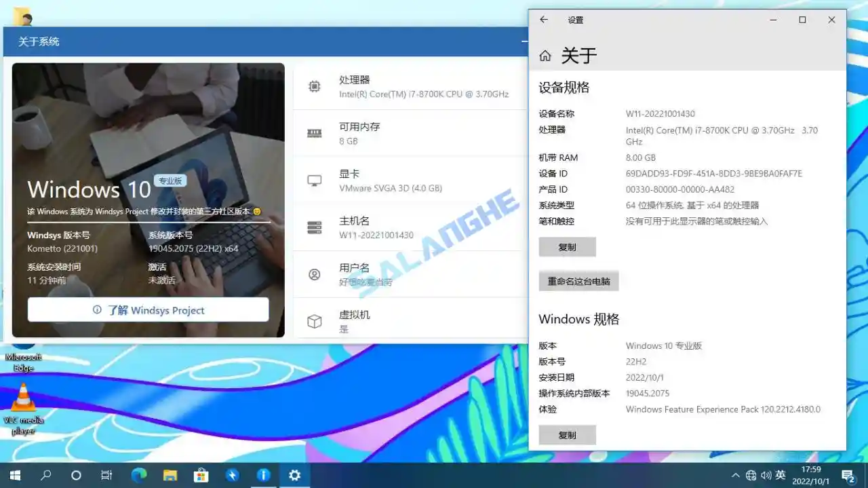Open Task View on the taskbar
Screen dimensions: 868x488
[x=106, y=475]
